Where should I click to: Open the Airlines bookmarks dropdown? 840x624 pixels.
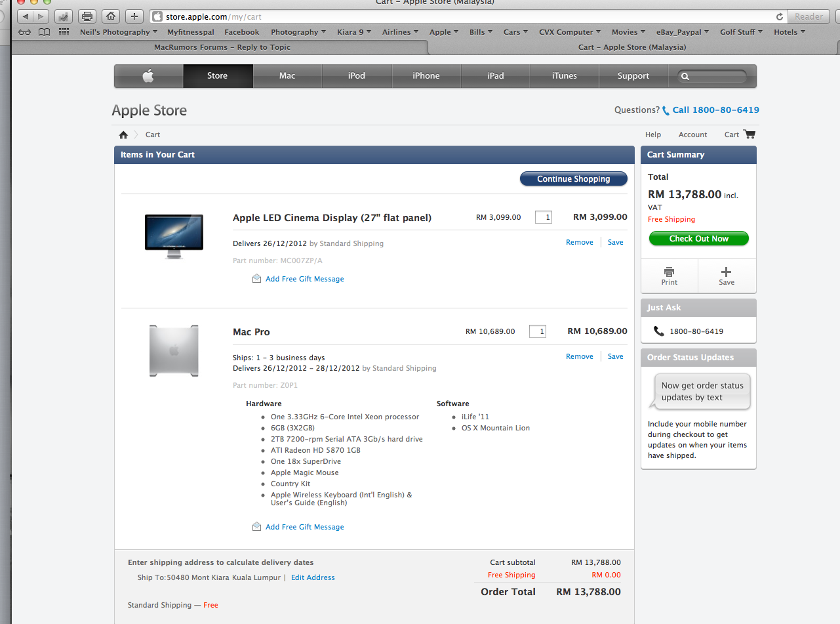(x=401, y=32)
